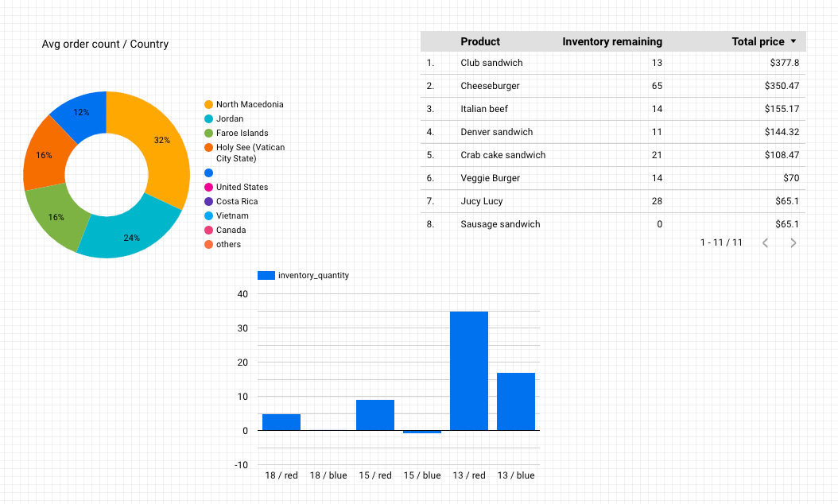The image size is (838, 504).
Task: Click the pagination label 1 - 11 / 11
Action: click(x=721, y=242)
